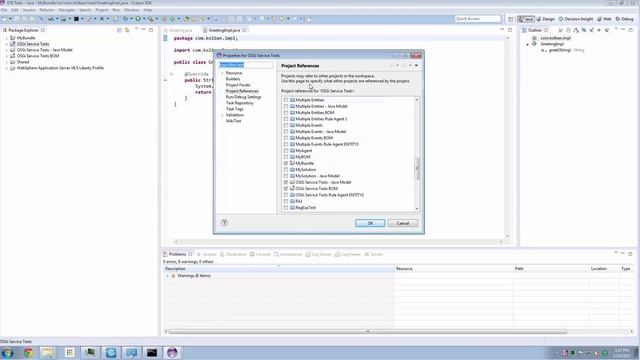Switch to the Greeting.java editor tab
The image size is (640, 360).
(x=180, y=30)
